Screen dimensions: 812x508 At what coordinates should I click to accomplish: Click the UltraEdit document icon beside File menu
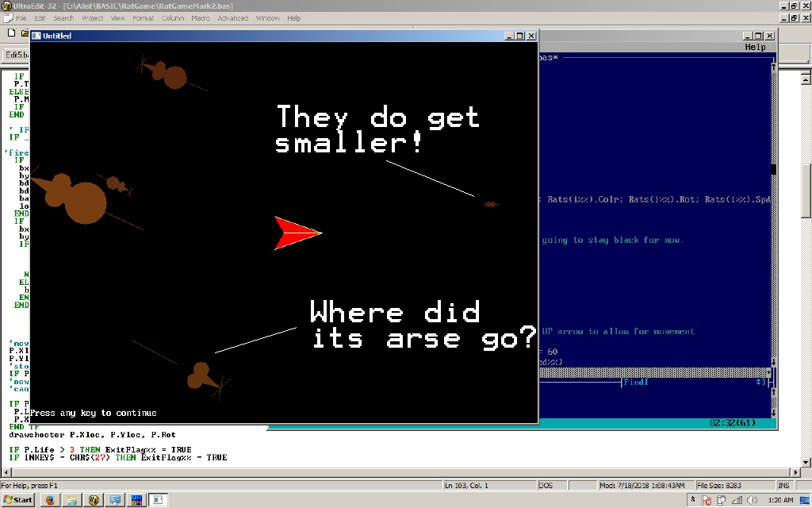7,18
